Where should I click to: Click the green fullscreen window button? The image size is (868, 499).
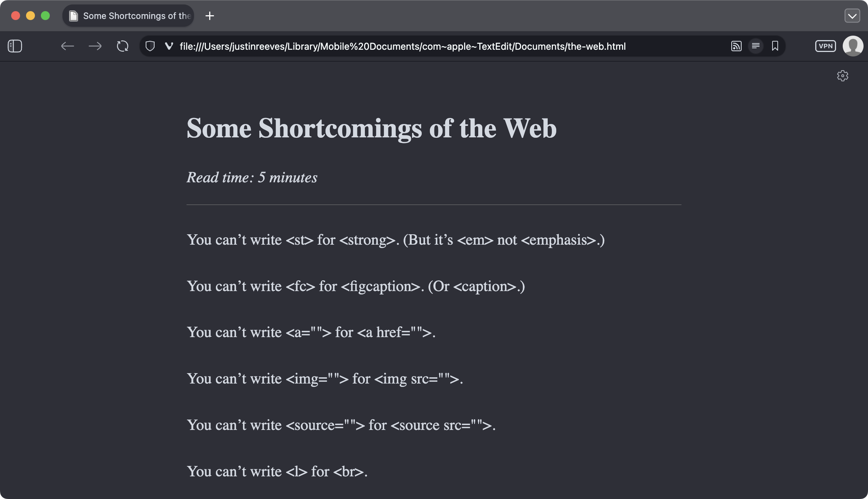[x=45, y=16]
